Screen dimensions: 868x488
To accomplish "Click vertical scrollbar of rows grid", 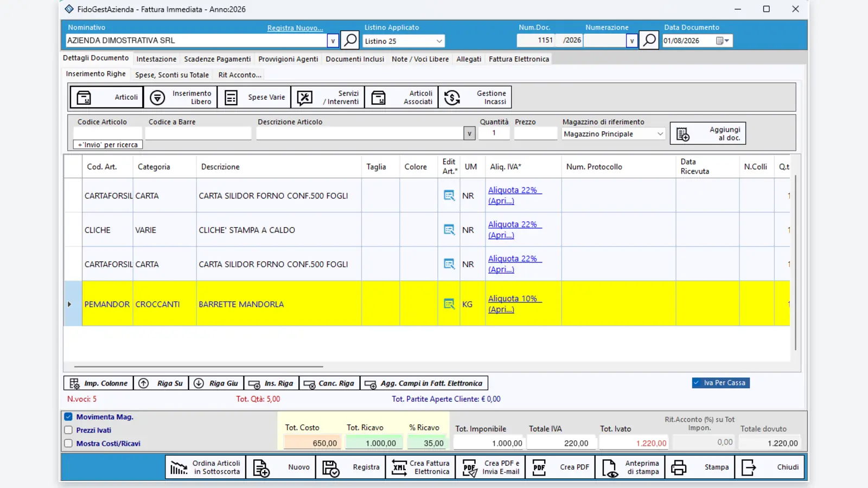I will click(795, 262).
